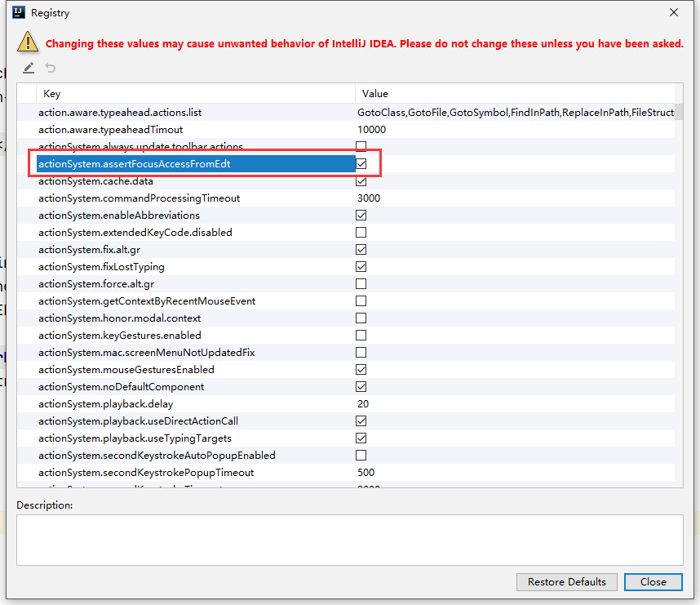This screenshot has height=605, width=700.
Task: Select actionSystem.playback.delay key
Action: pyautogui.click(x=106, y=404)
